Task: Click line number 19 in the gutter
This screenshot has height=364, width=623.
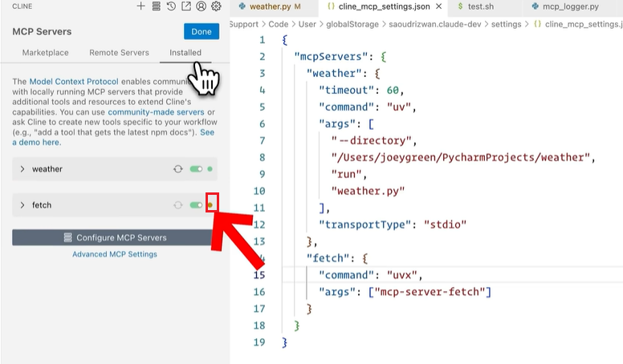Action: (x=259, y=342)
